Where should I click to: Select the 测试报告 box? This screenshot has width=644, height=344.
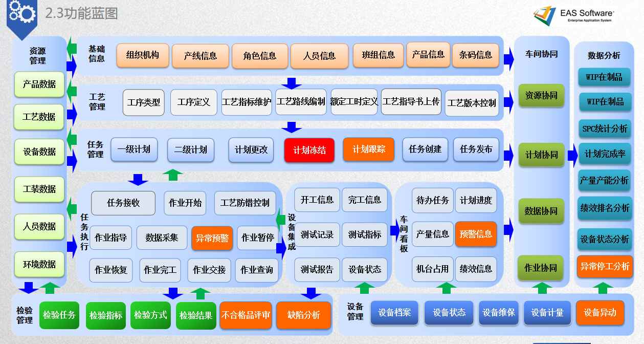click(x=317, y=269)
